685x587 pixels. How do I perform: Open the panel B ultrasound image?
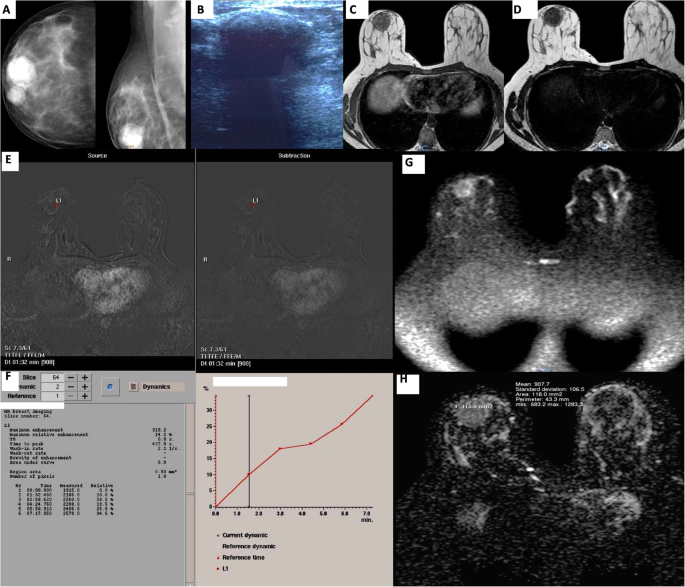(267, 75)
